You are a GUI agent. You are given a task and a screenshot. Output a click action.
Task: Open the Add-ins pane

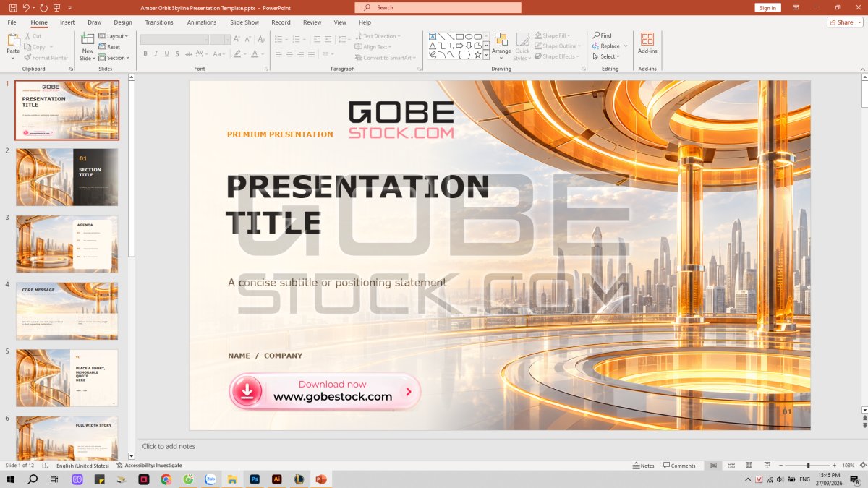647,43
